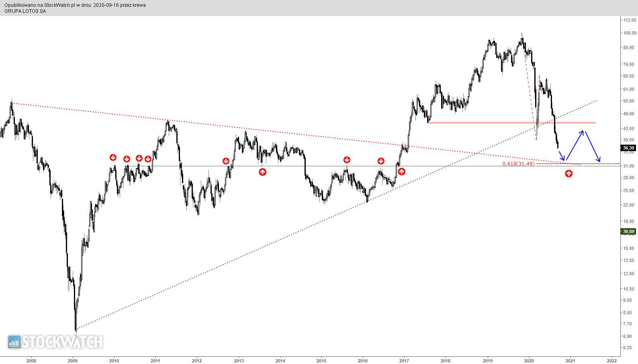Click the 13,50 price axis label

click(628, 260)
